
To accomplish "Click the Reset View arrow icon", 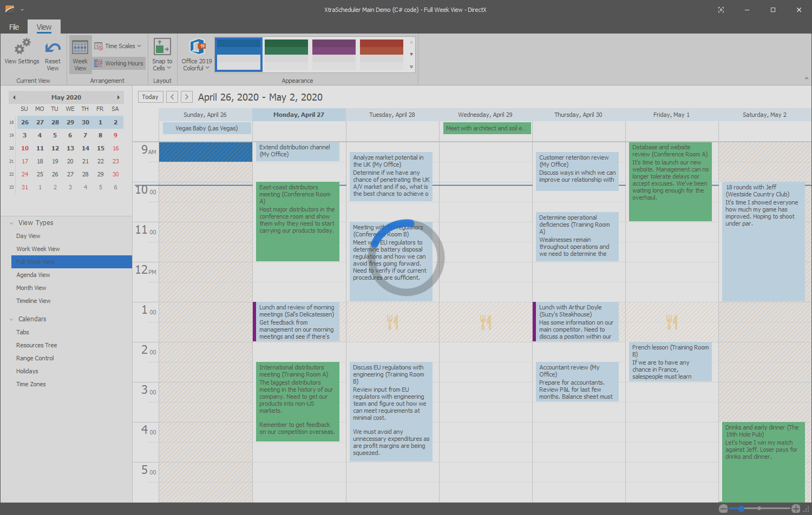I will pos(53,47).
